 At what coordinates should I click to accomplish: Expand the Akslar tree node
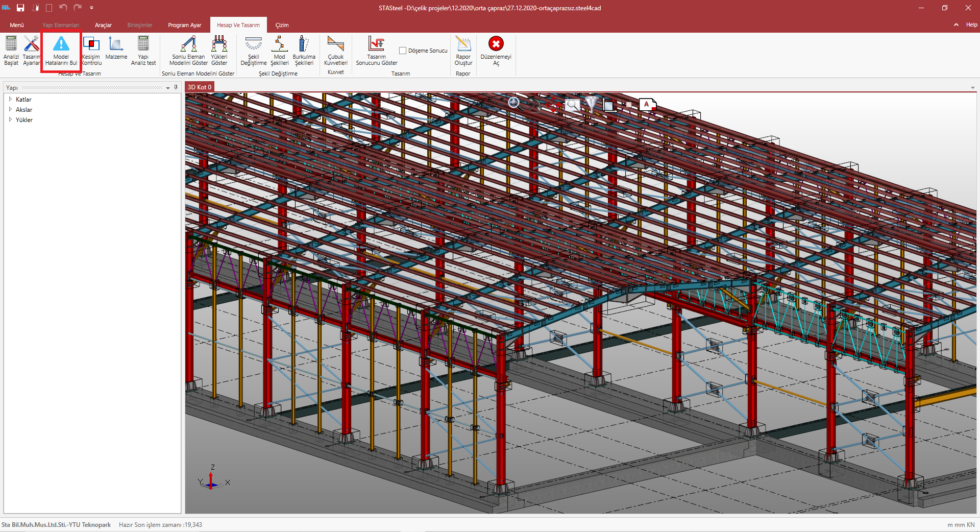10,109
